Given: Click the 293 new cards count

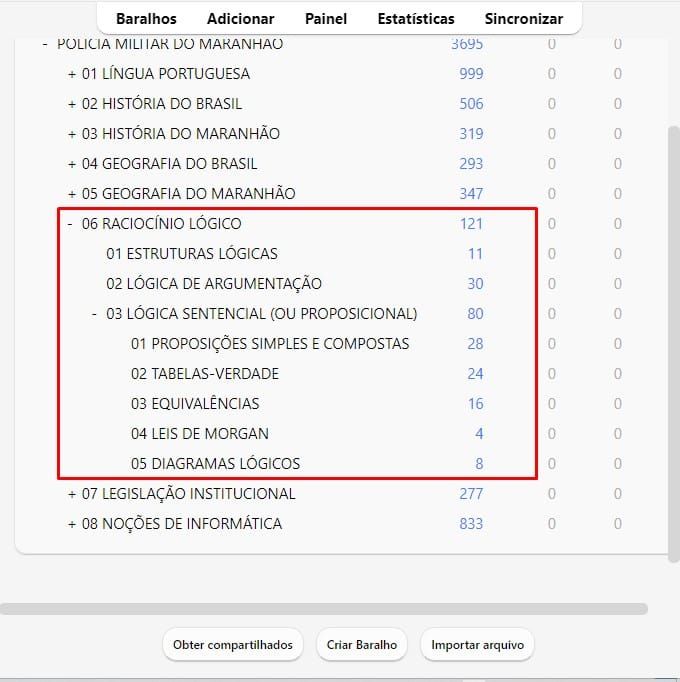Looking at the screenshot, I should click(471, 164).
